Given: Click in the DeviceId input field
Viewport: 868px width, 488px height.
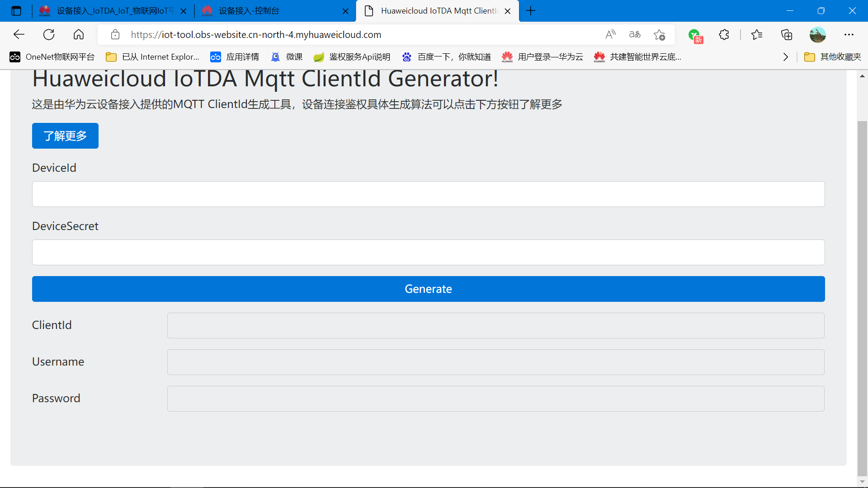Looking at the screenshot, I should [428, 194].
